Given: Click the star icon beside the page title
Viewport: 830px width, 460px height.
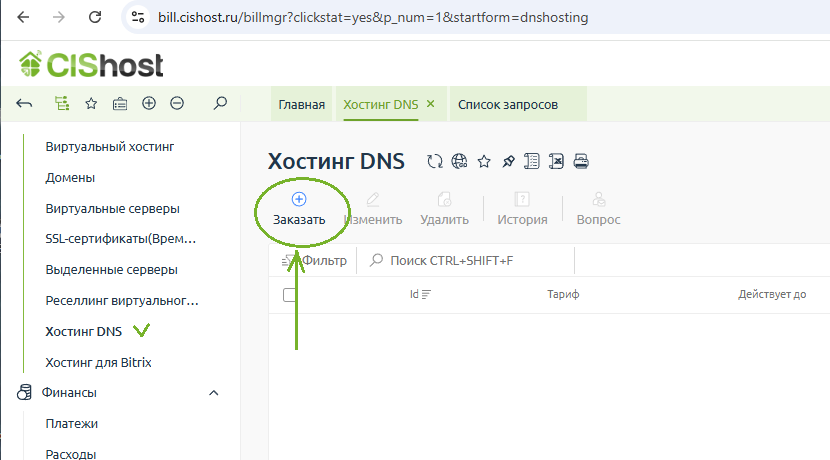Looking at the screenshot, I should tap(484, 162).
